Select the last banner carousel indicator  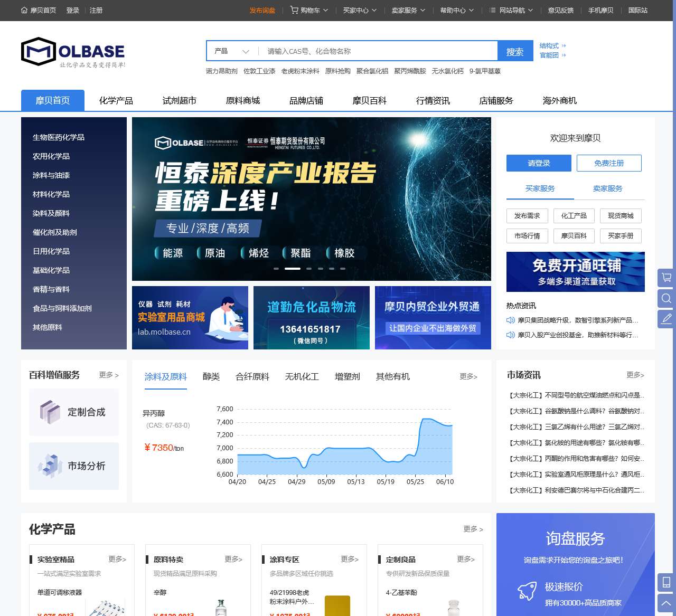343,269
